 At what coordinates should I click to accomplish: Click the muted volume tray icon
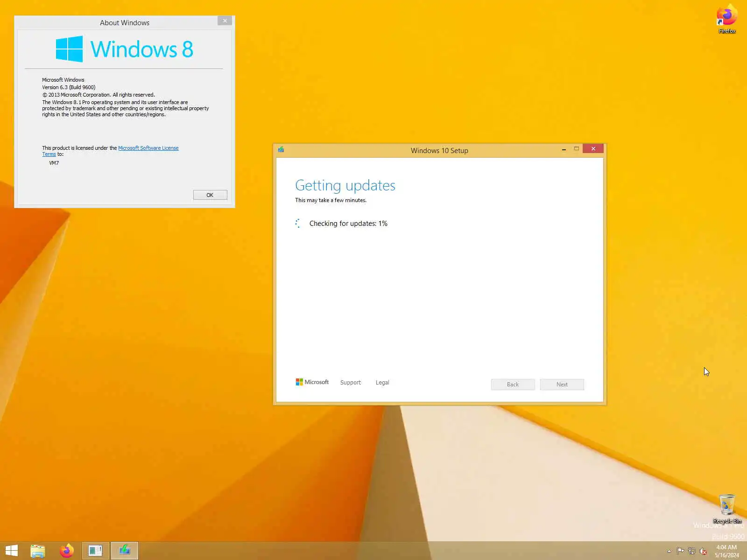coord(703,551)
